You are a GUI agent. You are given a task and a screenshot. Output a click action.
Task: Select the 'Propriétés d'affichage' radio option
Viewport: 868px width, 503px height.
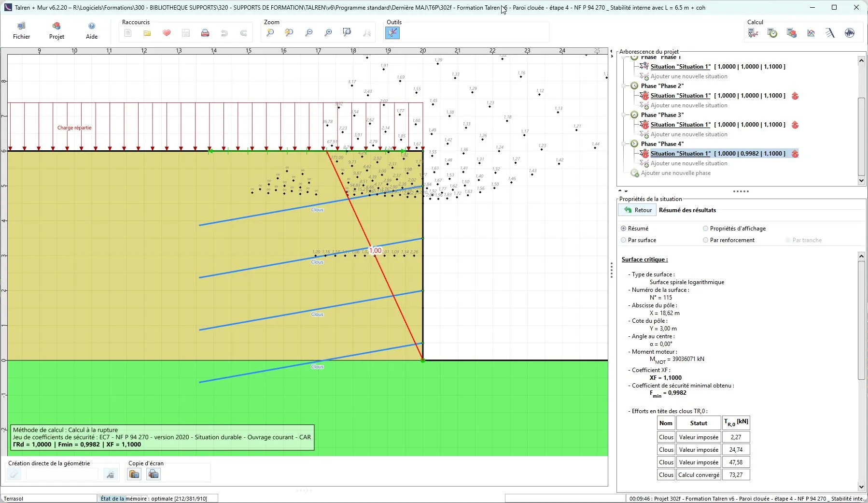705,229
